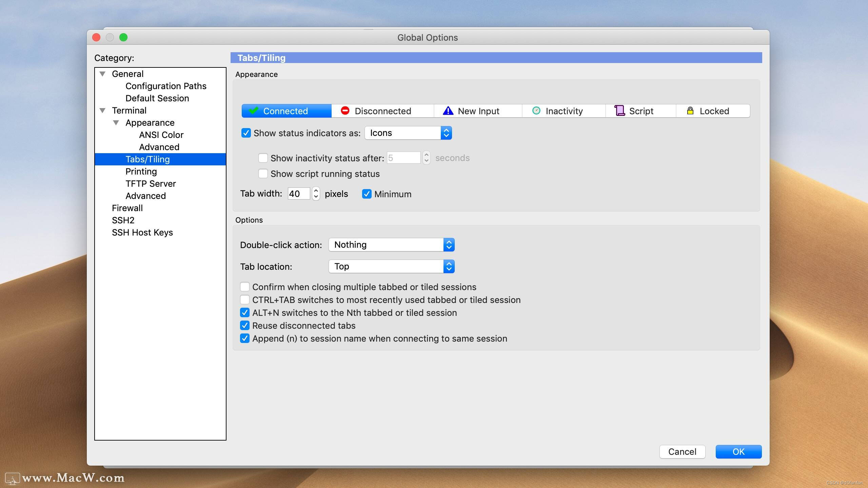
Task: Enable Show script running status
Action: (263, 174)
